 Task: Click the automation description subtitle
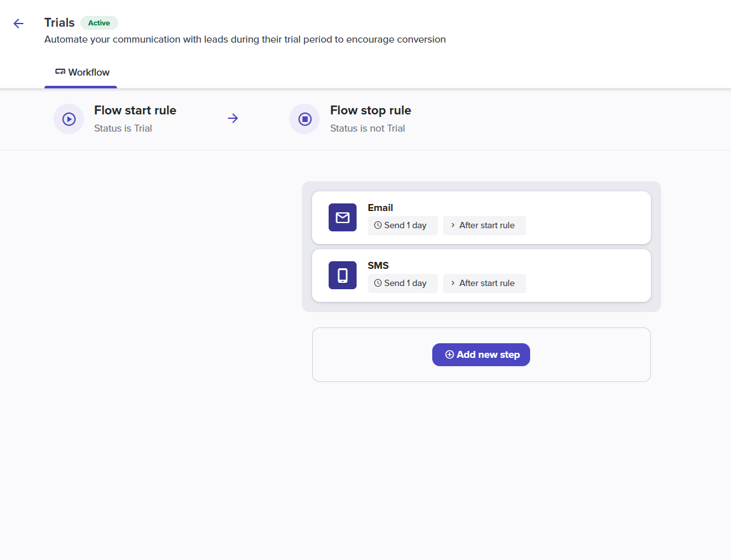click(x=245, y=39)
